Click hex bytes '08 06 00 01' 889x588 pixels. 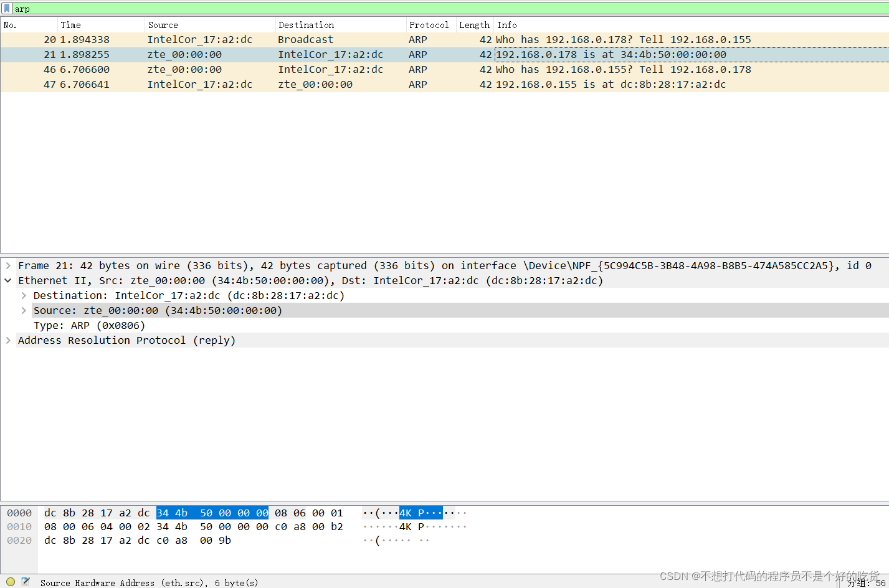309,513
